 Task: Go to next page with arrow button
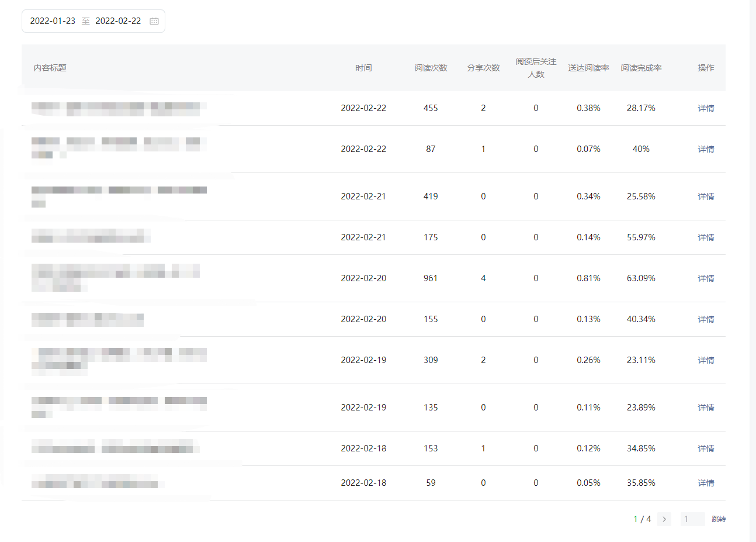point(664,519)
